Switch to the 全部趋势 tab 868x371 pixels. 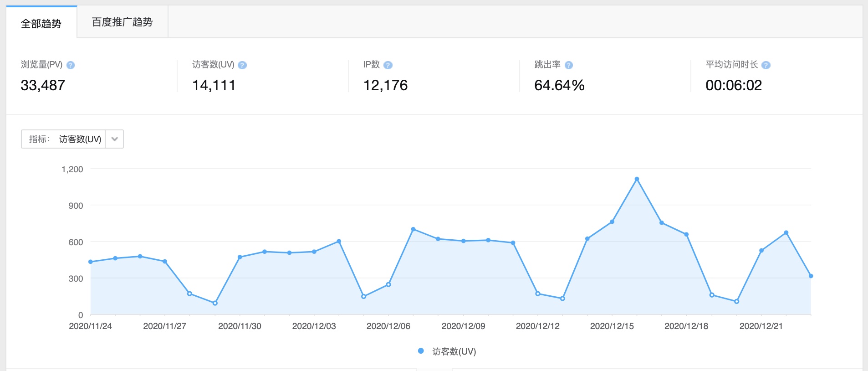coord(41,23)
